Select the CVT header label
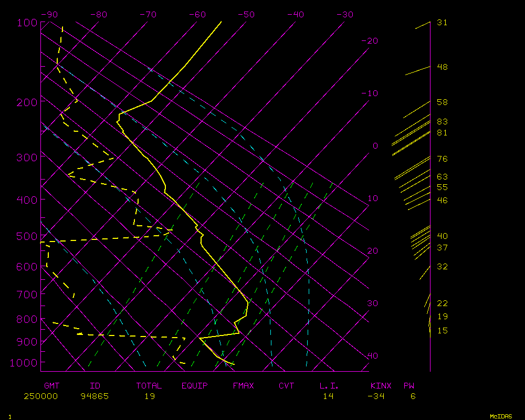 click(x=287, y=386)
